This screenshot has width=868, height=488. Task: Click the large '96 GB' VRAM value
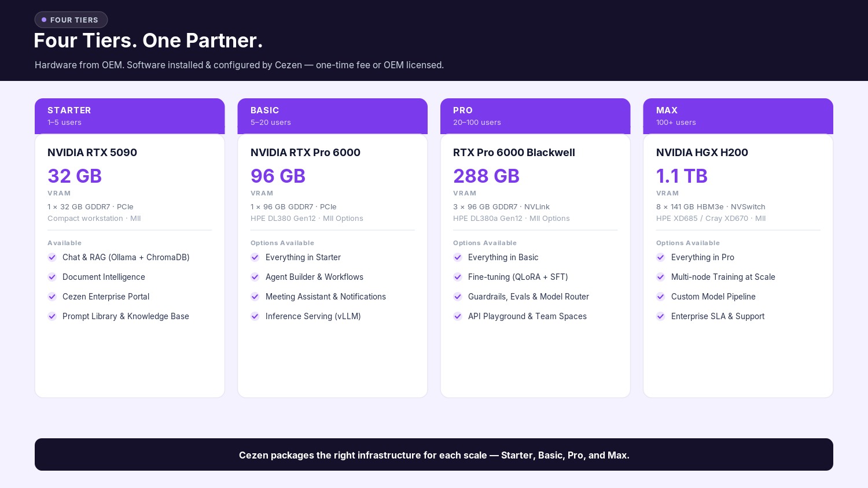[278, 176]
